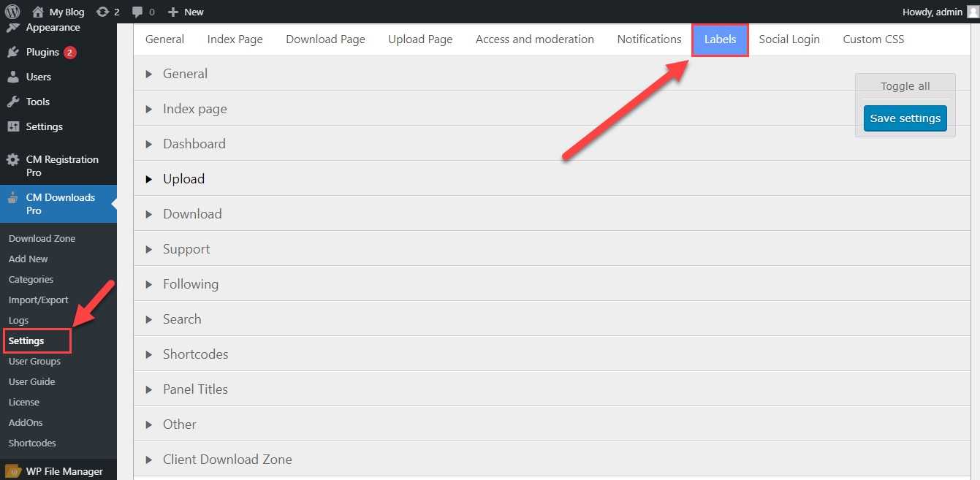Image resolution: width=980 pixels, height=480 pixels.
Task: Open the Access and moderation tab
Action: (x=535, y=39)
